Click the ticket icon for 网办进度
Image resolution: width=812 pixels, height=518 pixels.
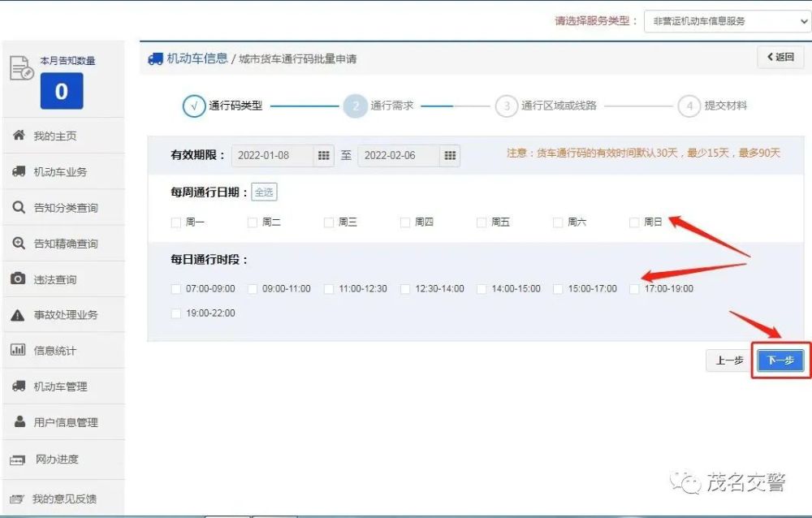(18, 460)
